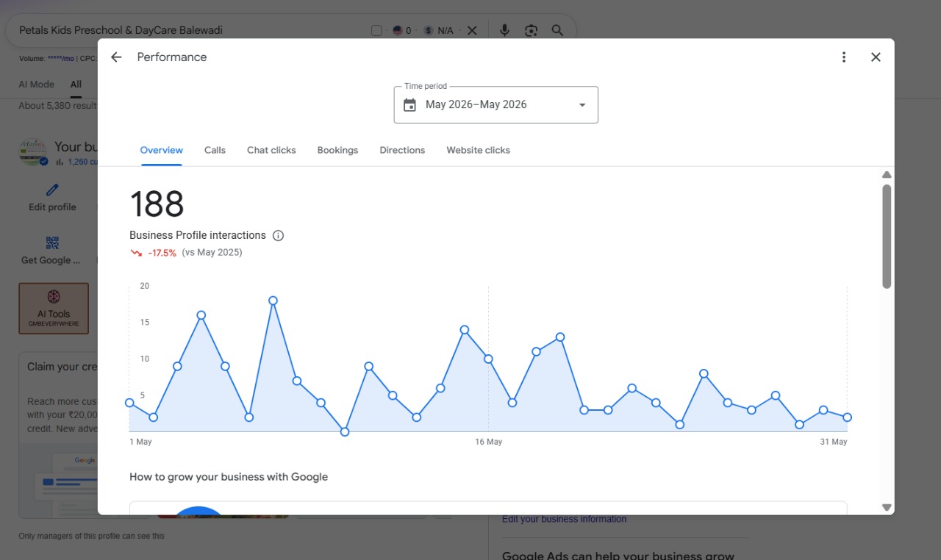Click the peak data point at 18

coord(273,301)
